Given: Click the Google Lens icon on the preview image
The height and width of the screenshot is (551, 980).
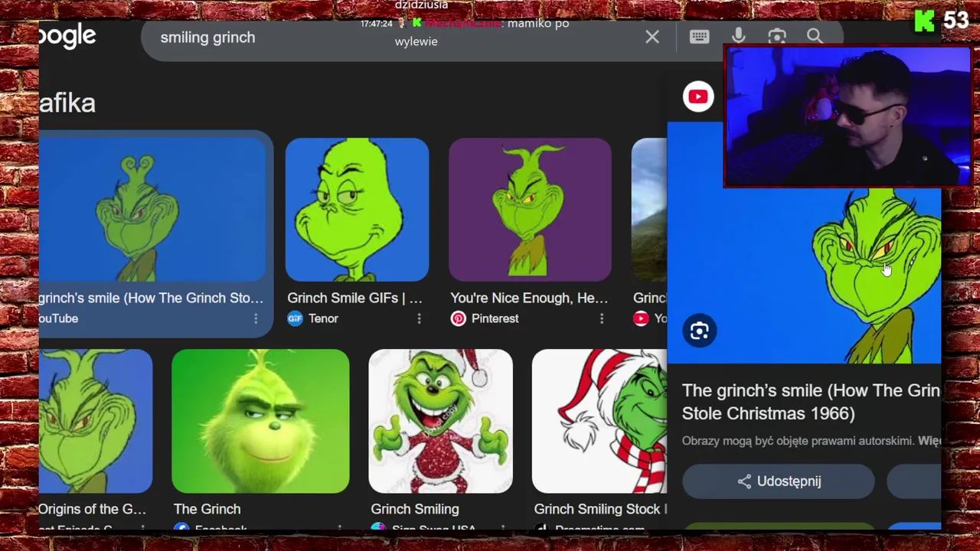Looking at the screenshot, I should pyautogui.click(x=699, y=331).
